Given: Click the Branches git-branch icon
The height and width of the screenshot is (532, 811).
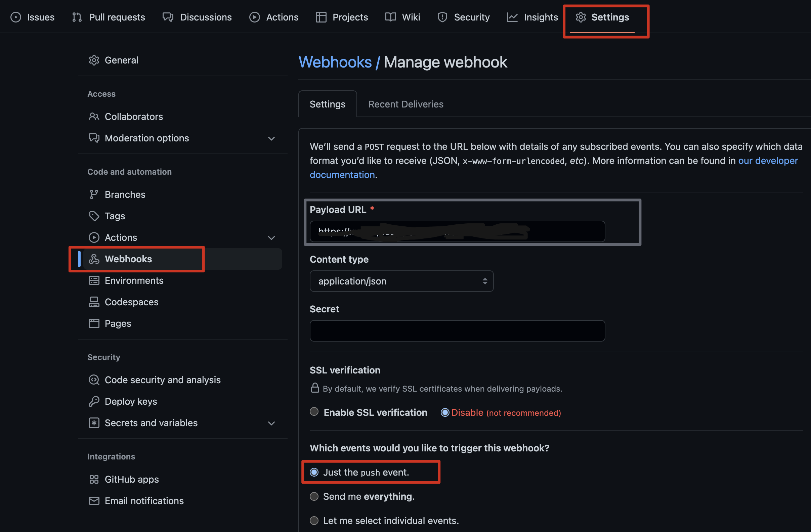Looking at the screenshot, I should [94, 194].
